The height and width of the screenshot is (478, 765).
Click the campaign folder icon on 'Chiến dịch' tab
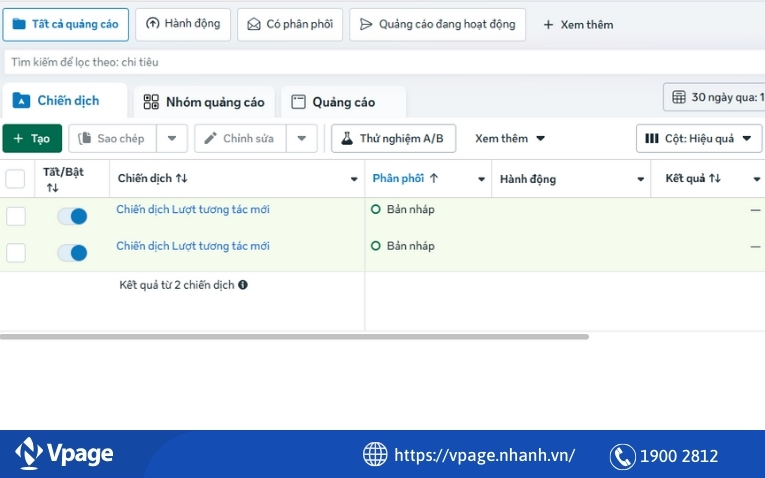pyautogui.click(x=21, y=100)
